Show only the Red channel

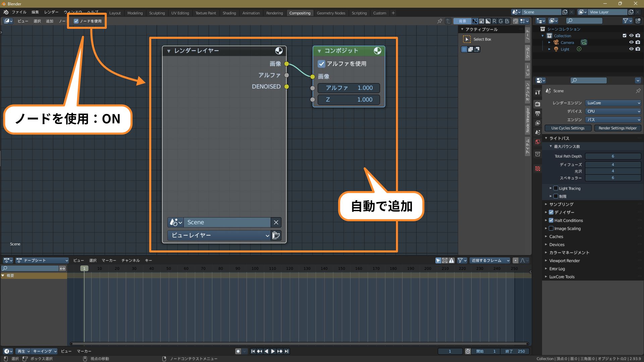pyautogui.click(x=494, y=21)
